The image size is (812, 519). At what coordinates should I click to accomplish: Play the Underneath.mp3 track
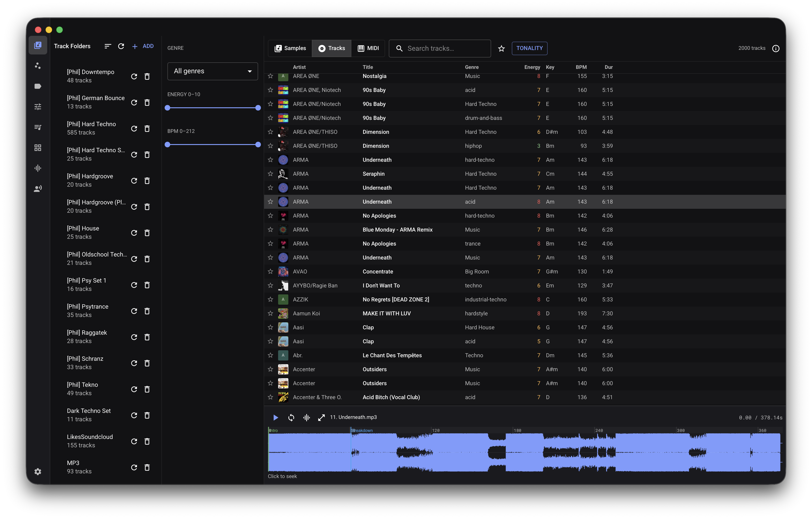(276, 418)
